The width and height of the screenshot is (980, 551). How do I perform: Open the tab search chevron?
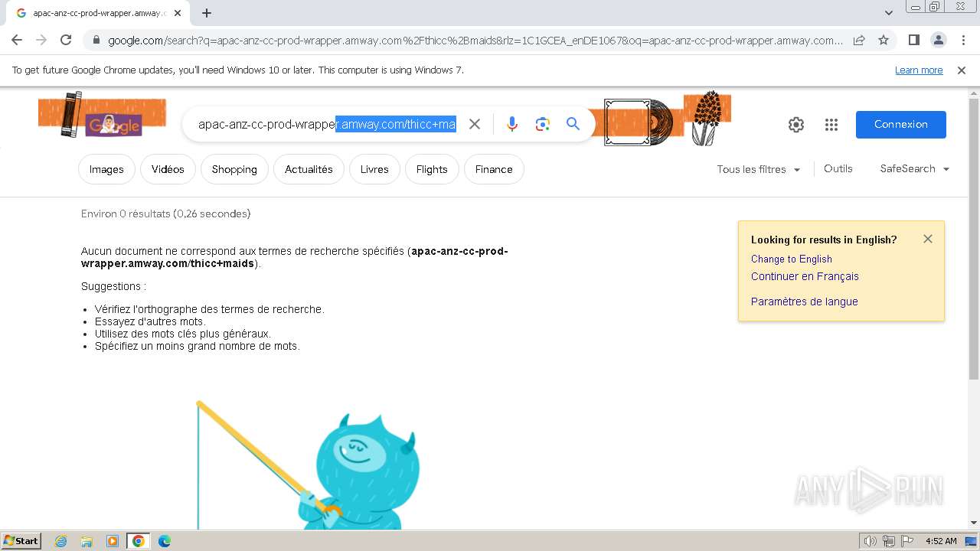[x=889, y=13]
